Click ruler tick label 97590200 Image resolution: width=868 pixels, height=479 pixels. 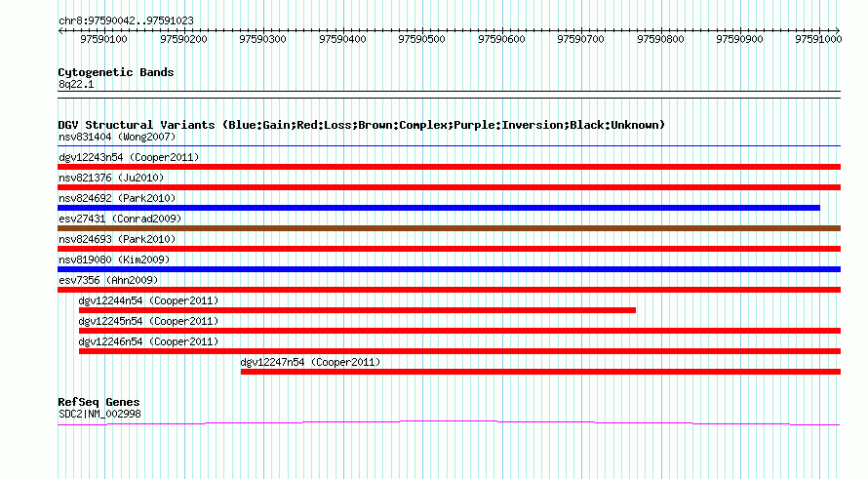point(183,39)
